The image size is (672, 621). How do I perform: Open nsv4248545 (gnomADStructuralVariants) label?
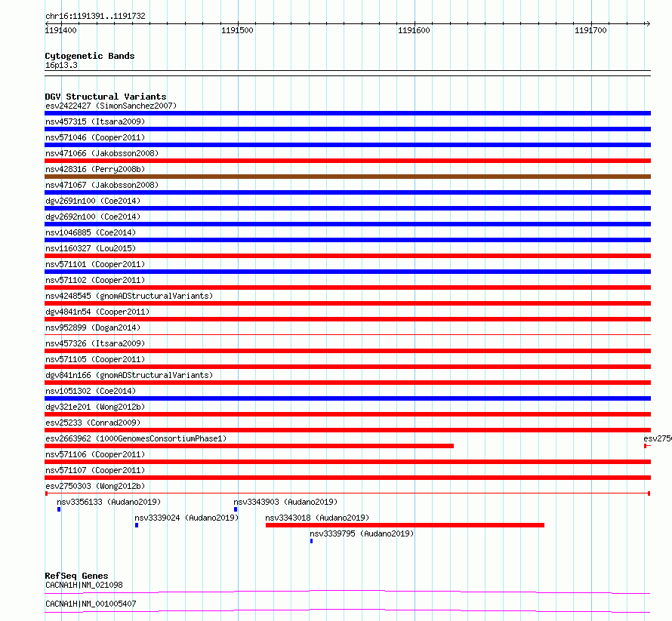129,296
